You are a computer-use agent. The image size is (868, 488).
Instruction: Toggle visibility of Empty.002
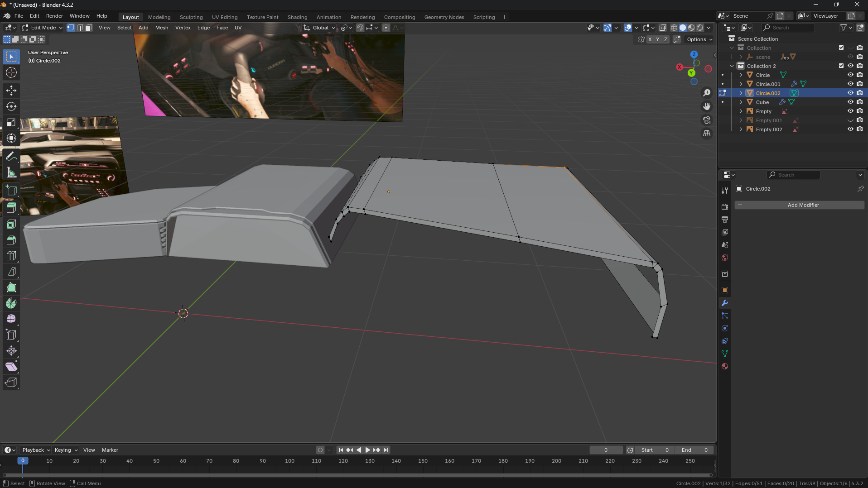click(x=850, y=129)
